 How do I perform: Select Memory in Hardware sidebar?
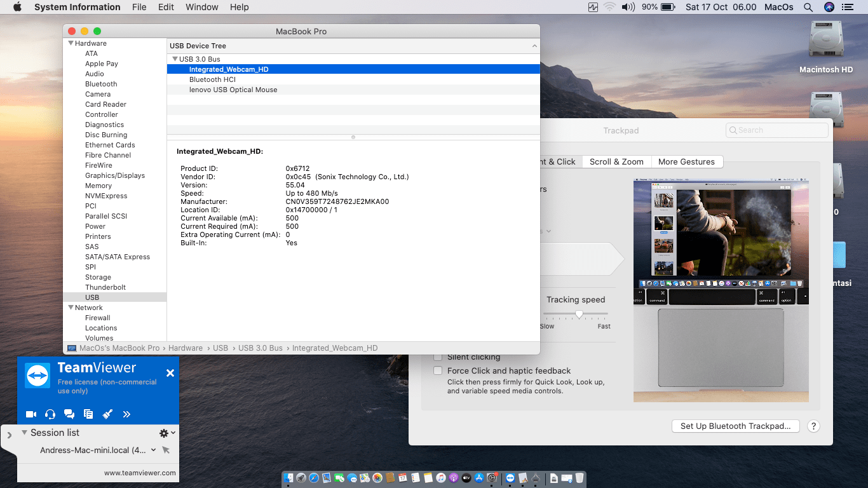click(x=98, y=186)
